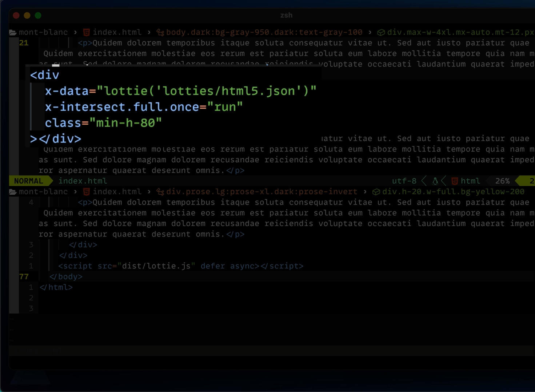Select the index.html label in the statusline
Image resolution: width=535 pixels, height=392 pixels.
83,181
